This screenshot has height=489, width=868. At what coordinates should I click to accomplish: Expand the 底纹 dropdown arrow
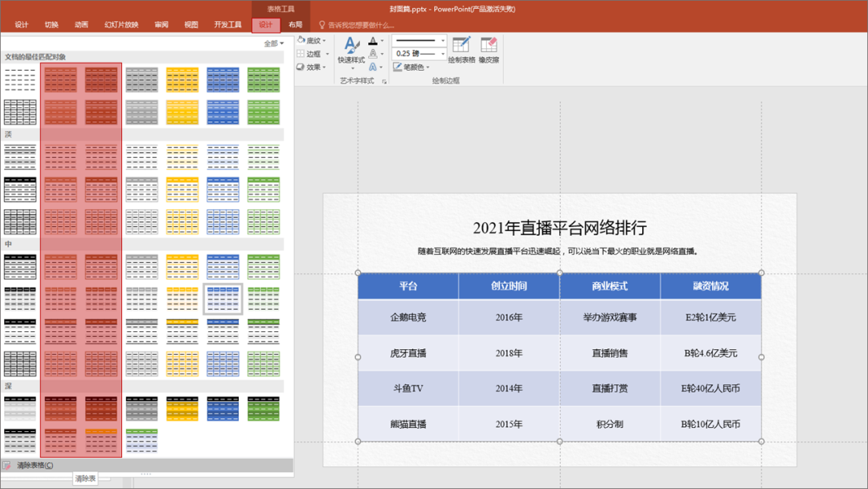pos(325,40)
